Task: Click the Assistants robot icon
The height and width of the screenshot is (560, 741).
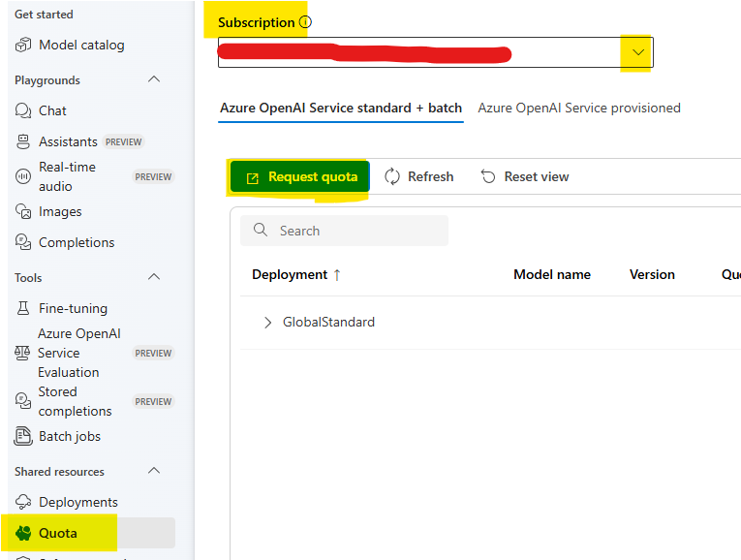Action: [23, 141]
